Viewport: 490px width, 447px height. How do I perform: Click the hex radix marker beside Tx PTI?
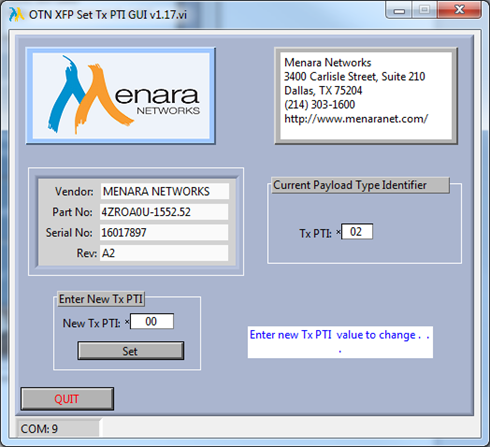[338, 232]
